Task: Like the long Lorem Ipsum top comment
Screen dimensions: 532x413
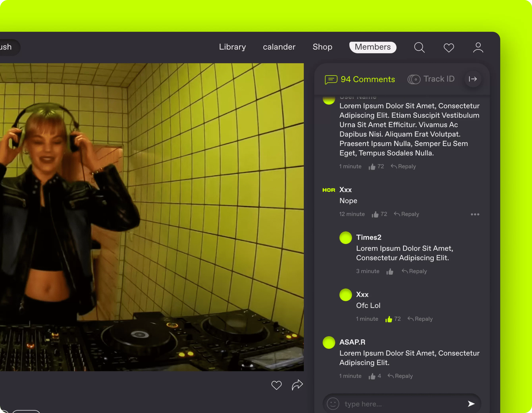Action: point(372,167)
